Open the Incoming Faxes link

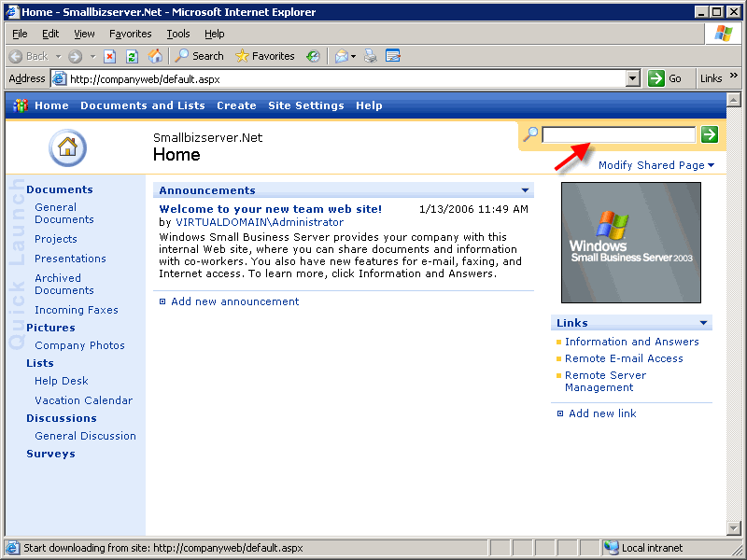coord(77,310)
